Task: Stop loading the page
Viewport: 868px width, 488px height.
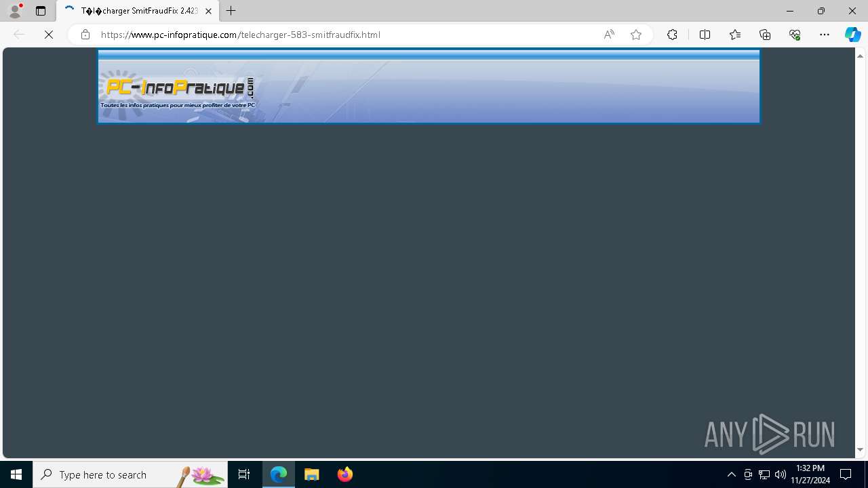Action: click(49, 35)
